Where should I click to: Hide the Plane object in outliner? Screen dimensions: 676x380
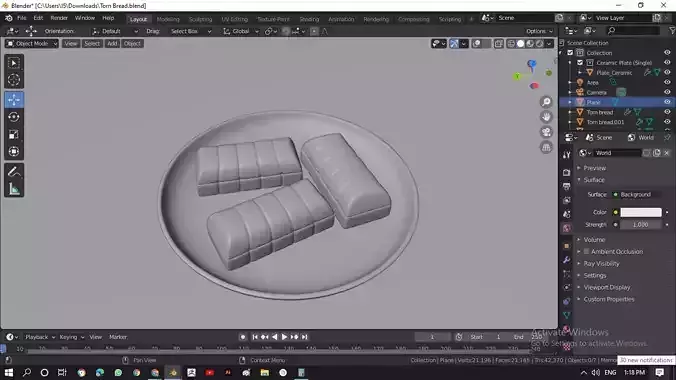point(667,102)
